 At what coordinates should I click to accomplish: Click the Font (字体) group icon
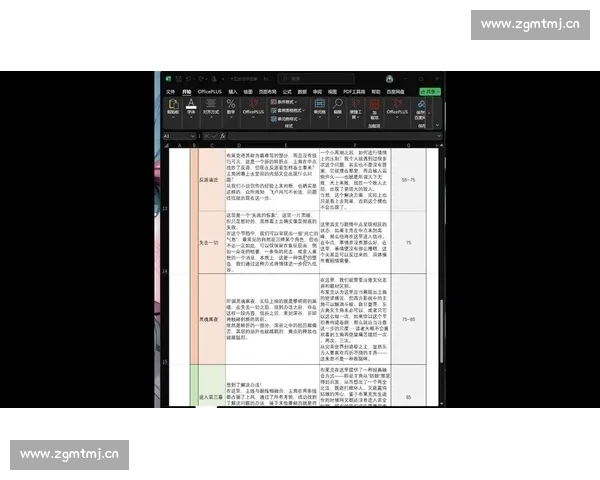click(x=190, y=104)
